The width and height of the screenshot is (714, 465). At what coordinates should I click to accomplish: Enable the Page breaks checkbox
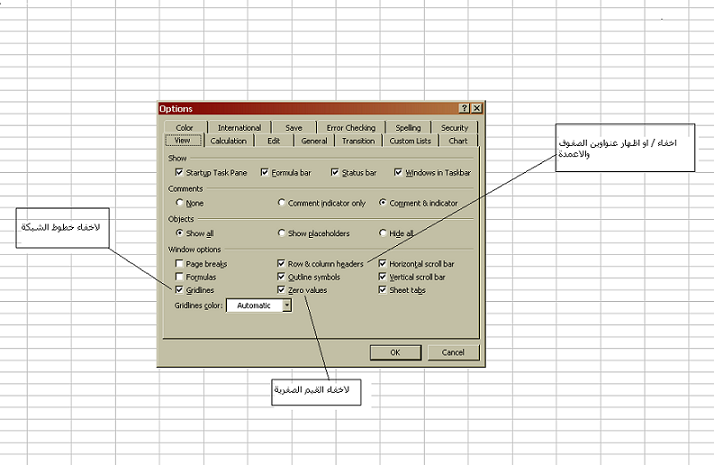(179, 264)
